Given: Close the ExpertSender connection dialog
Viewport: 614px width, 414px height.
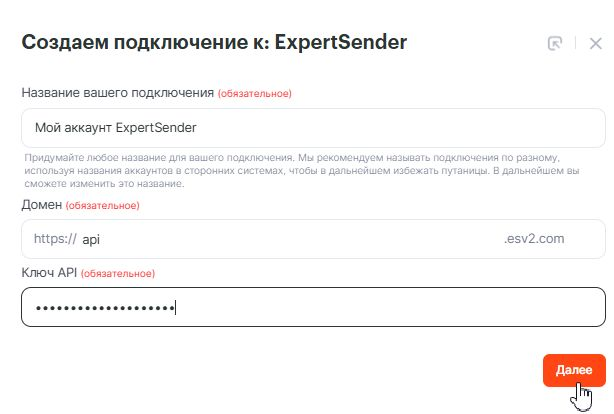Looking at the screenshot, I should click(596, 43).
